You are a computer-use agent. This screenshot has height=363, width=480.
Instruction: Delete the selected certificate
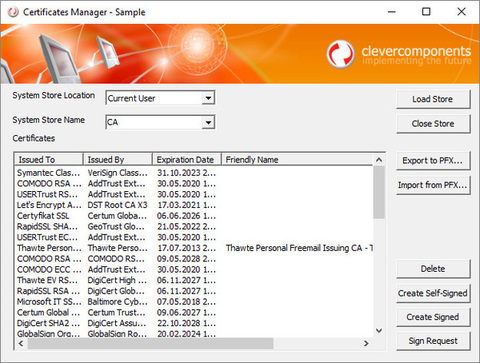pyautogui.click(x=433, y=269)
